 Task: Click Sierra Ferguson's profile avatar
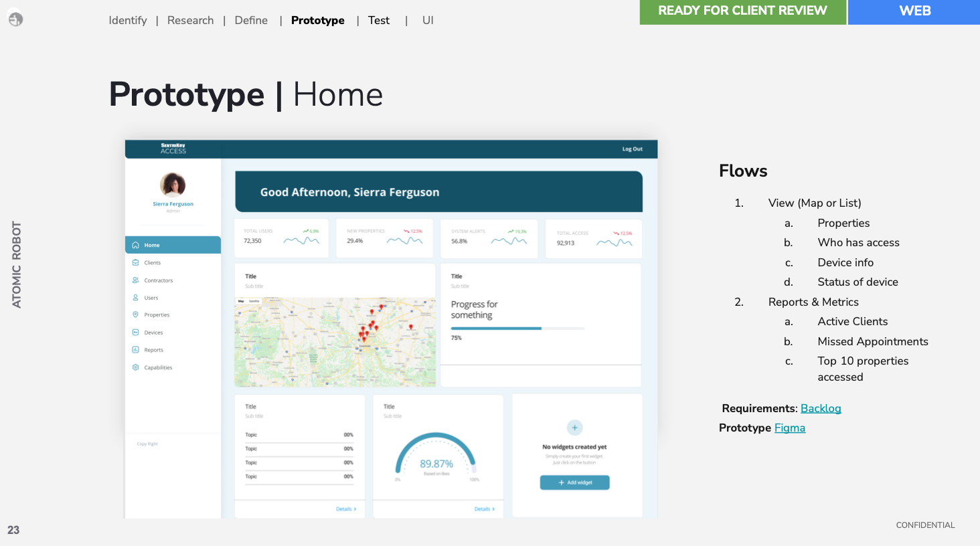[x=173, y=185]
